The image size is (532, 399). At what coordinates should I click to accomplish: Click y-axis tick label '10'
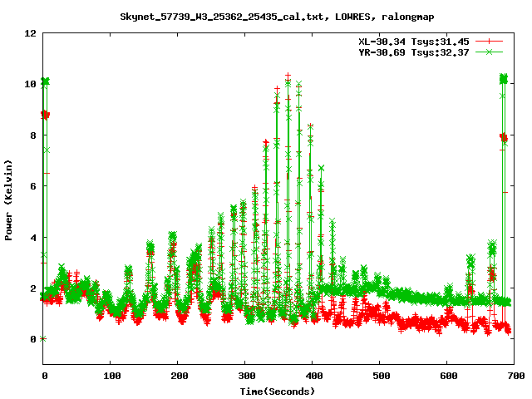30,84
